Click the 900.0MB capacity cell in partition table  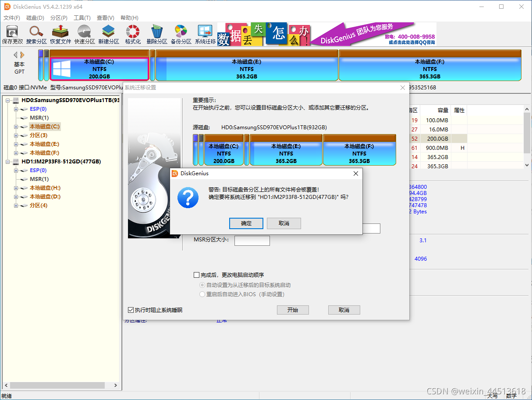pyautogui.click(x=437, y=148)
